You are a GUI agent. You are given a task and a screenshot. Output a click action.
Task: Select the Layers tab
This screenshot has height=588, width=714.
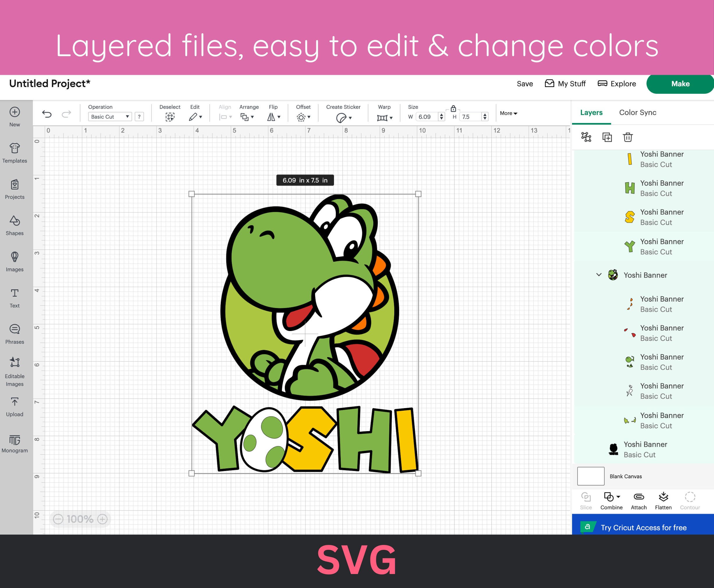coord(591,112)
